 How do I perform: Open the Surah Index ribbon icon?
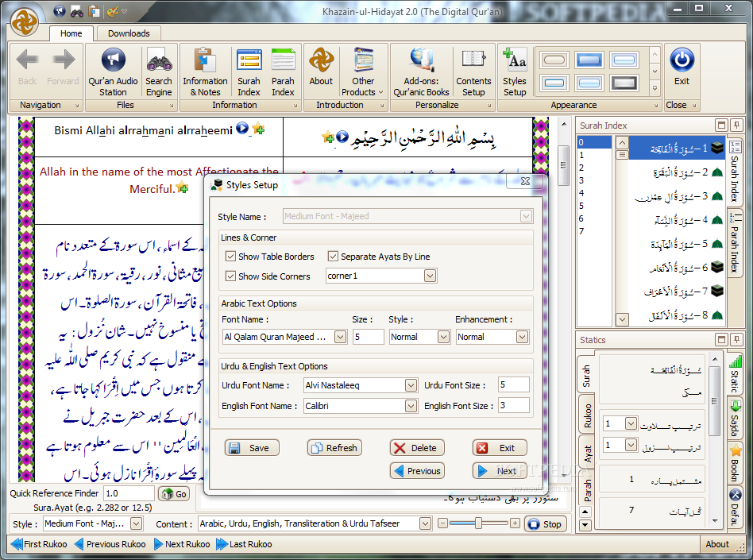coord(249,72)
